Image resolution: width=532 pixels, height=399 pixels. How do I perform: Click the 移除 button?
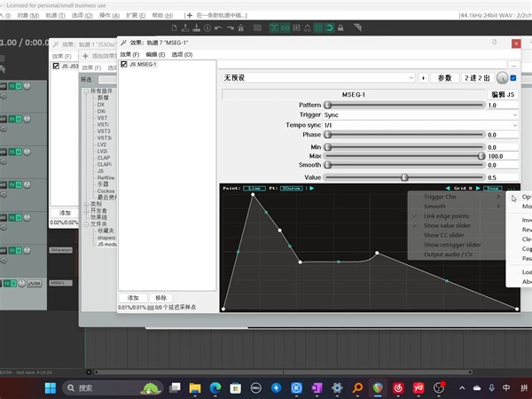point(160,298)
